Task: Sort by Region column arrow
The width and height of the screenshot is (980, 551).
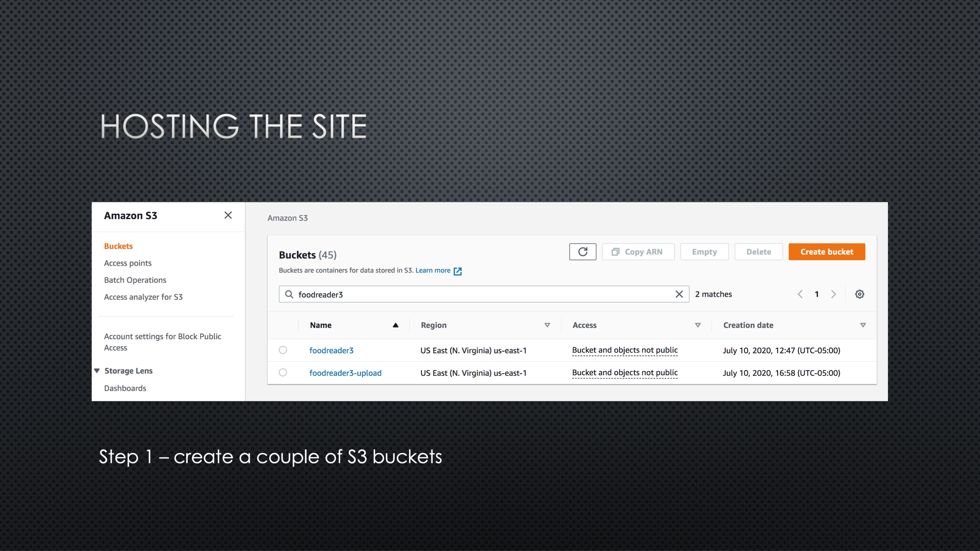Action: 547,325
